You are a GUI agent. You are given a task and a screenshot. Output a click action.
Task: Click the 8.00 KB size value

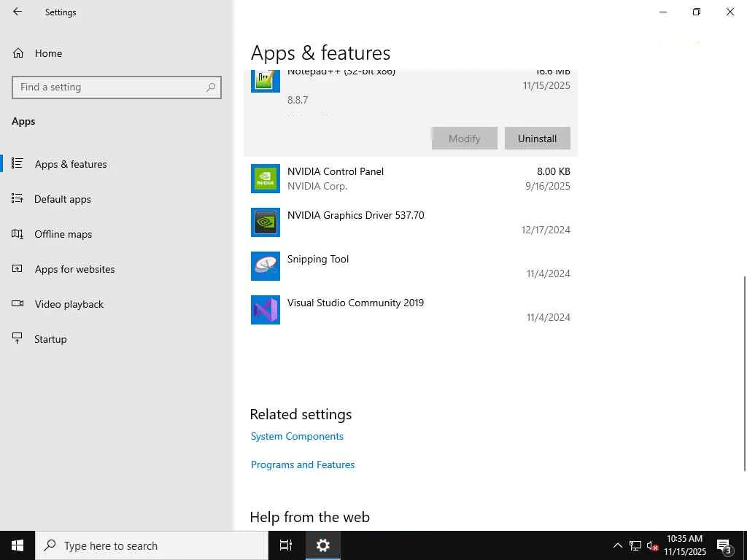[553, 171]
